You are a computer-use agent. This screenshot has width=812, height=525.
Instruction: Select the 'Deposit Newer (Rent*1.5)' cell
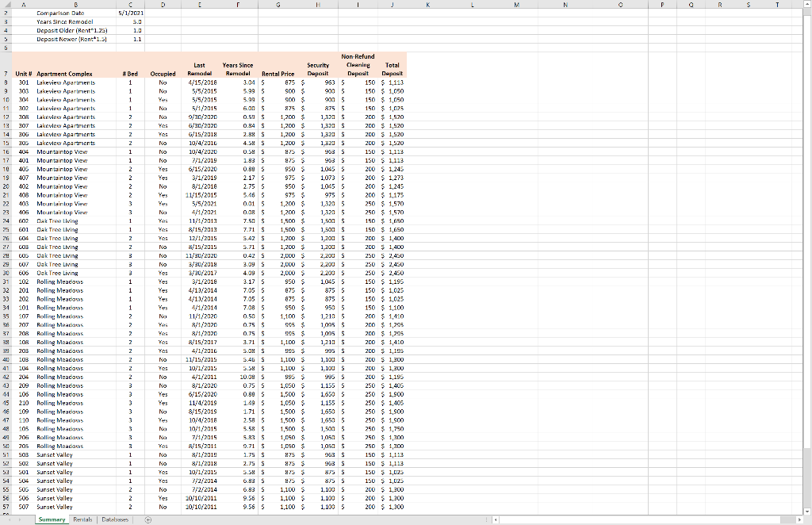pos(75,40)
